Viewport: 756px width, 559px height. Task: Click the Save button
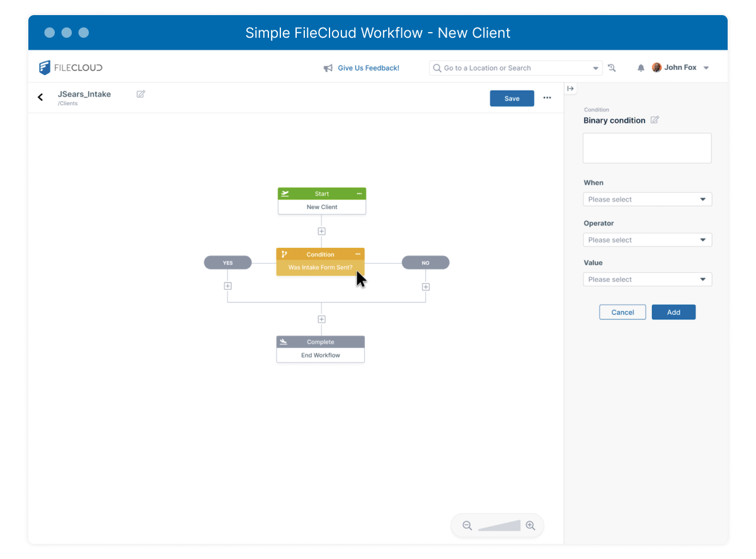[x=512, y=98]
